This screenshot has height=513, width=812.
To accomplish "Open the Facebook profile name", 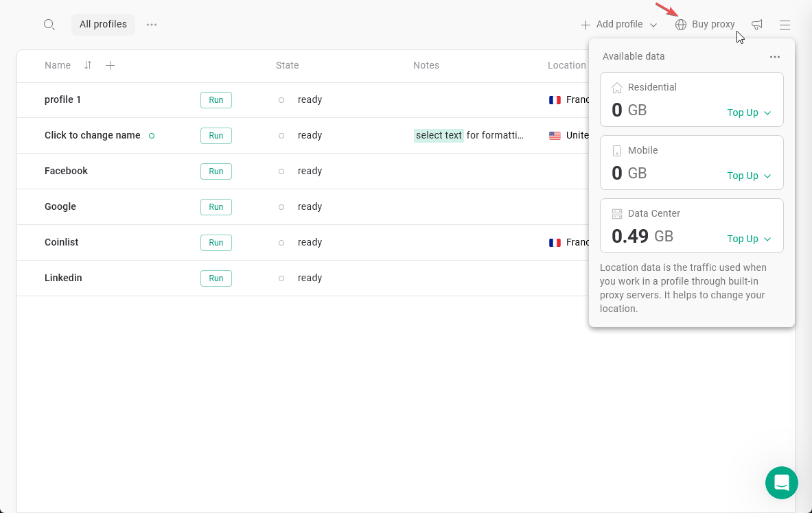I will click(66, 171).
